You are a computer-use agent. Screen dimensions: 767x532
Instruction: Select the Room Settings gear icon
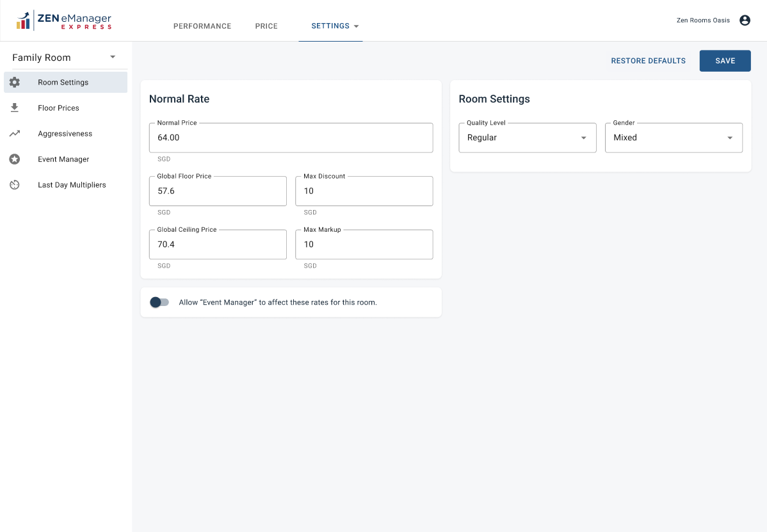point(14,82)
